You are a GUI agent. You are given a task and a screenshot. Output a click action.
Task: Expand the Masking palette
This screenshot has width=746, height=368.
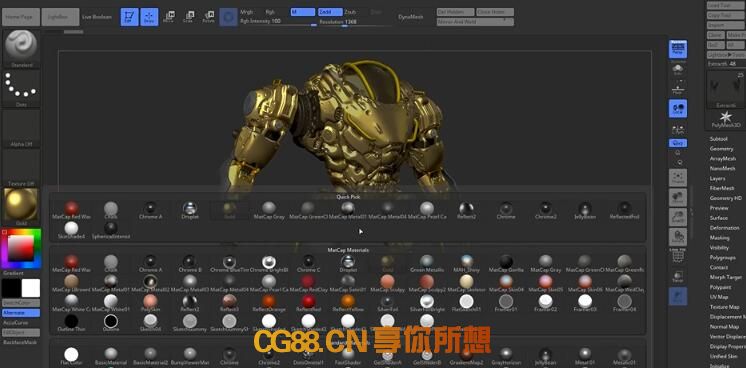pos(719,238)
